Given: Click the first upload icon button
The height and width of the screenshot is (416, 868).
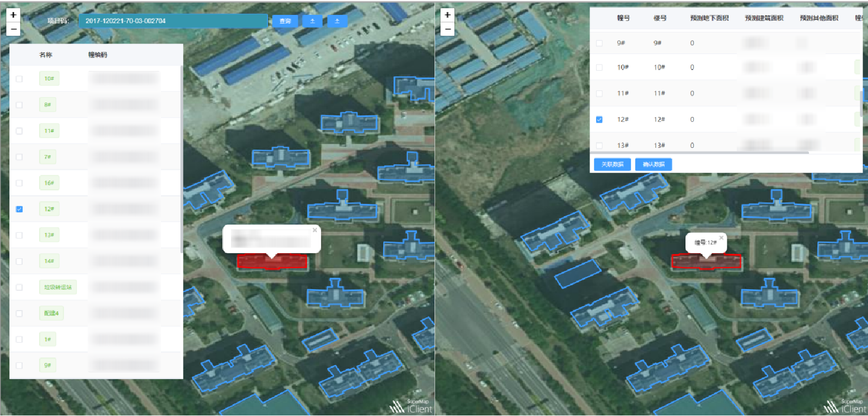Looking at the screenshot, I should point(313,21).
